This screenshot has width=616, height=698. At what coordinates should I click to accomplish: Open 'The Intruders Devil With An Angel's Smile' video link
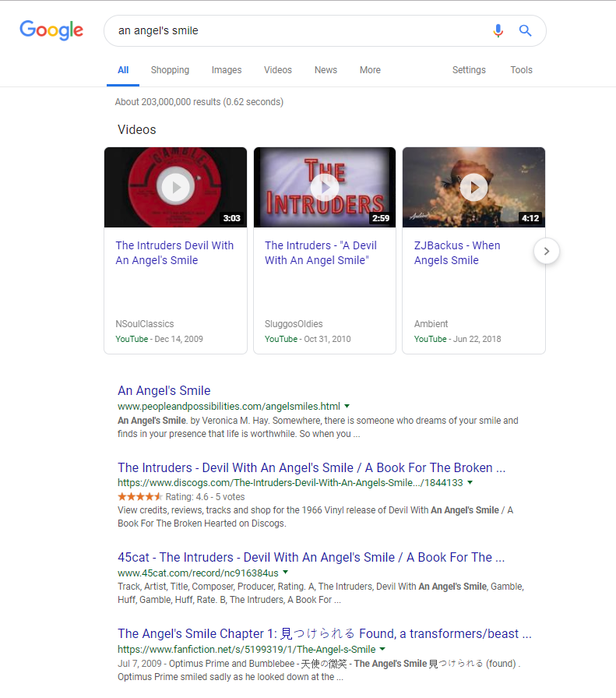point(174,253)
